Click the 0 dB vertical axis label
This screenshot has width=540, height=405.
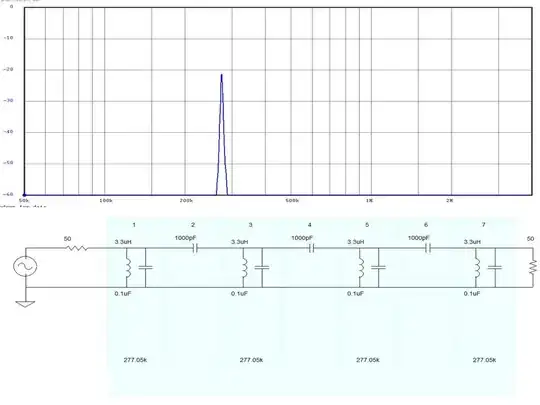pyautogui.click(x=11, y=7)
